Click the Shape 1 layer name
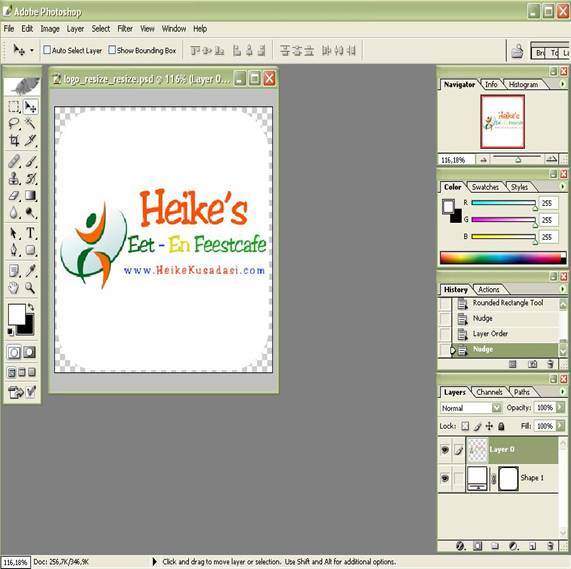 (532, 478)
